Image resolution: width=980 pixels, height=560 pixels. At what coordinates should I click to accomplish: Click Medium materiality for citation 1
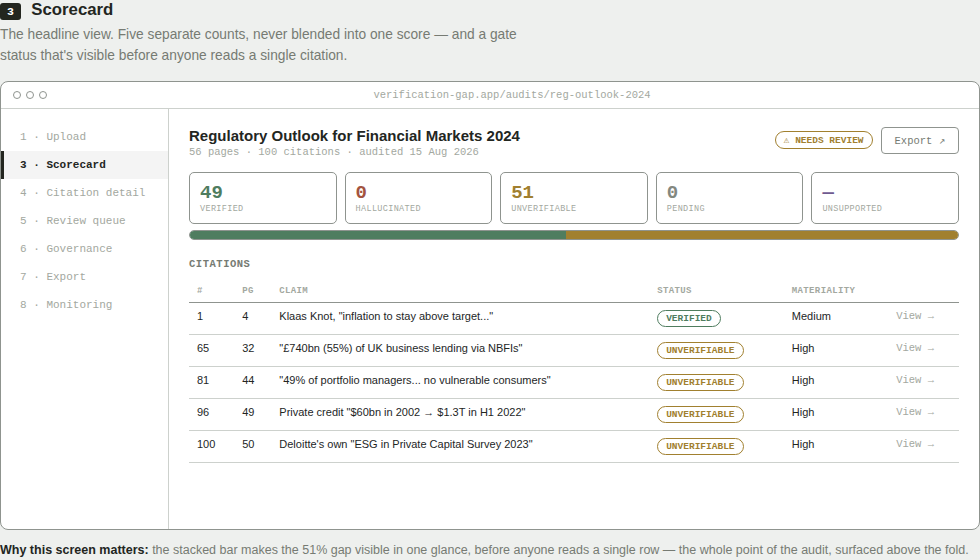tap(811, 316)
